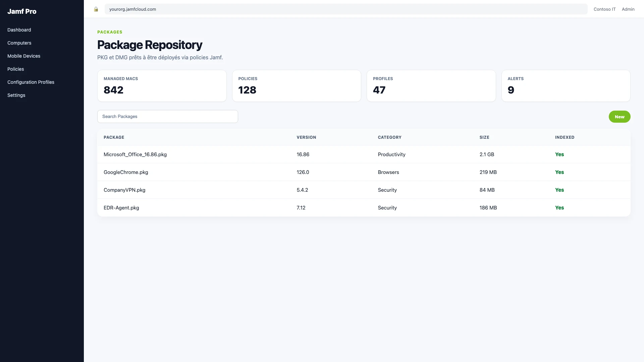The width and height of the screenshot is (644, 362).
Task: Click the Contoso IT organization label
Action: point(605,9)
